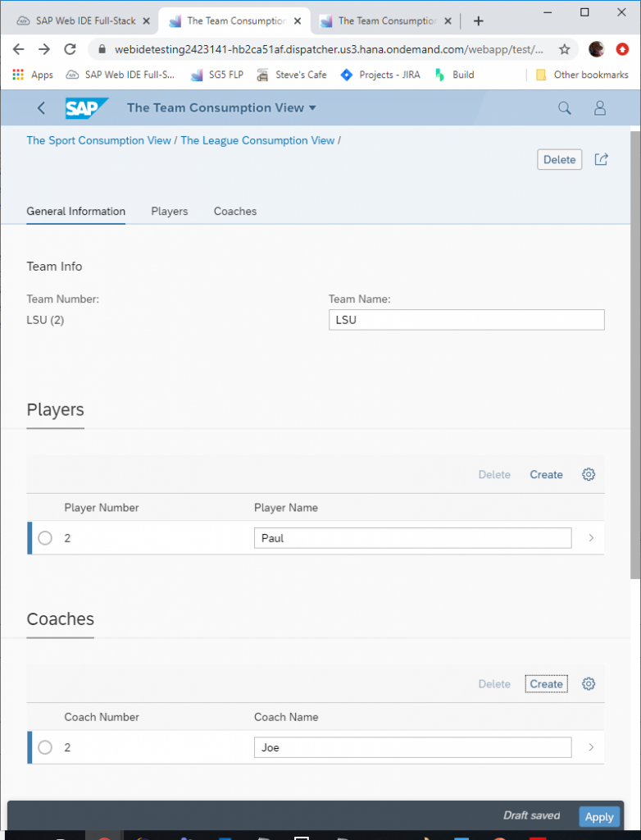Click the SAP back arrow in the shell bar
Viewport: 641px width, 840px height.
click(x=41, y=108)
